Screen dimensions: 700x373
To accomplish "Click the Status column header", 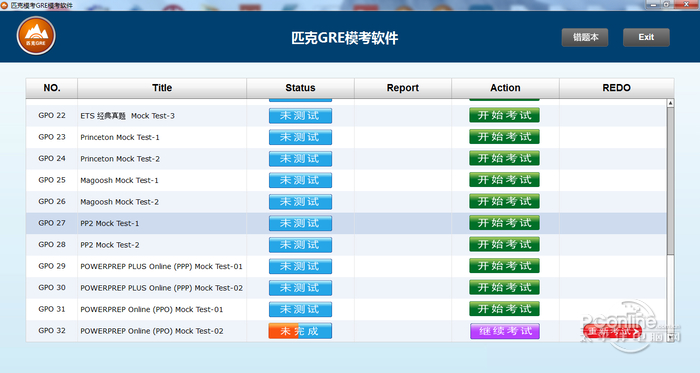I will (300, 88).
